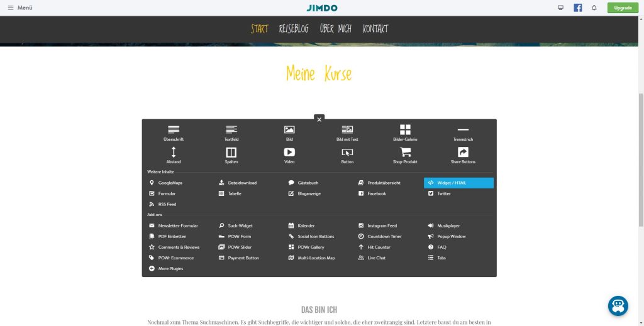Add a Spalten columns element
Viewport: 644px width, 326px height.
[231, 155]
